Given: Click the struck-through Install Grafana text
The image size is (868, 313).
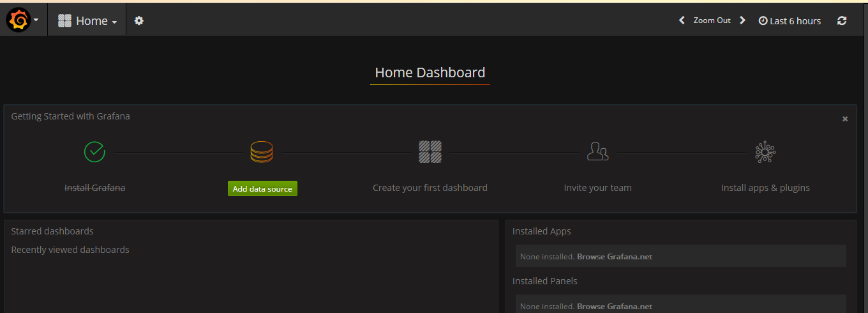Looking at the screenshot, I should point(94,188).
